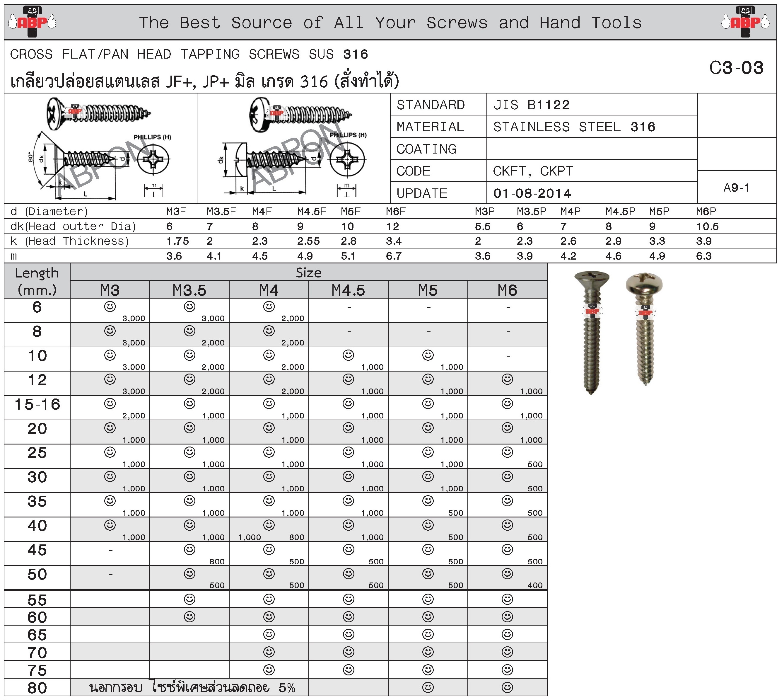
Task: Click the "10.5" head diameter value for M6P
Action: (x=708, y=226)
